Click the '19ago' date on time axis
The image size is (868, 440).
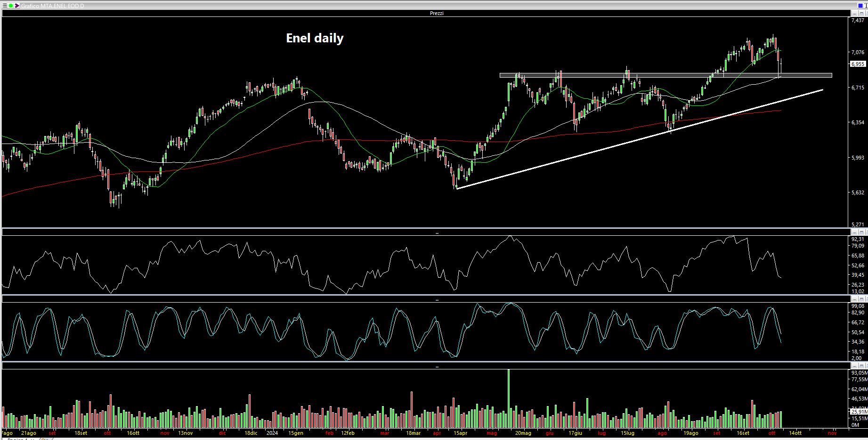click(x=691, y=433)
